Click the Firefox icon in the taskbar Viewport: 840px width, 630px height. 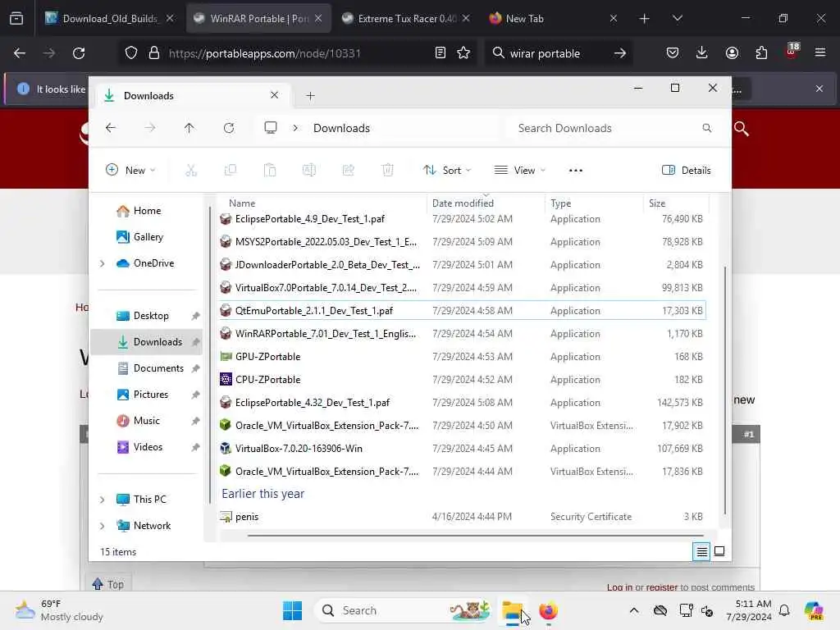(x=548, y=611)
